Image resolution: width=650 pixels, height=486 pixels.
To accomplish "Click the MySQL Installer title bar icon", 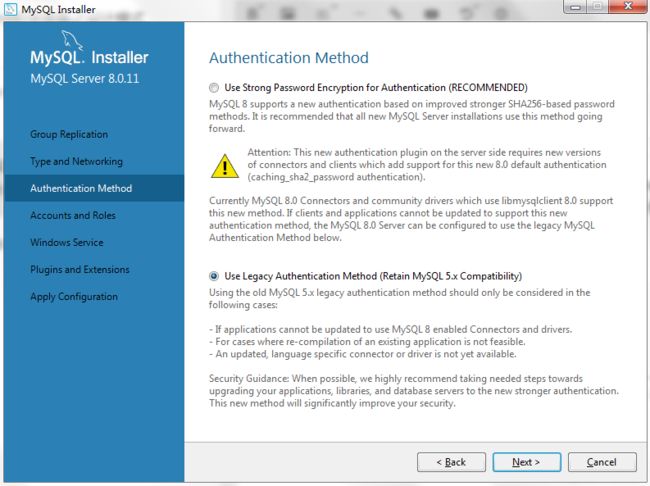I will 10,9.
